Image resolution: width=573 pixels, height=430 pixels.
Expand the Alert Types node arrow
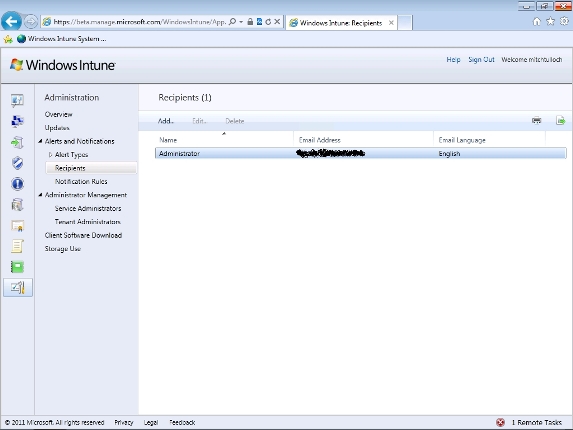50,155
